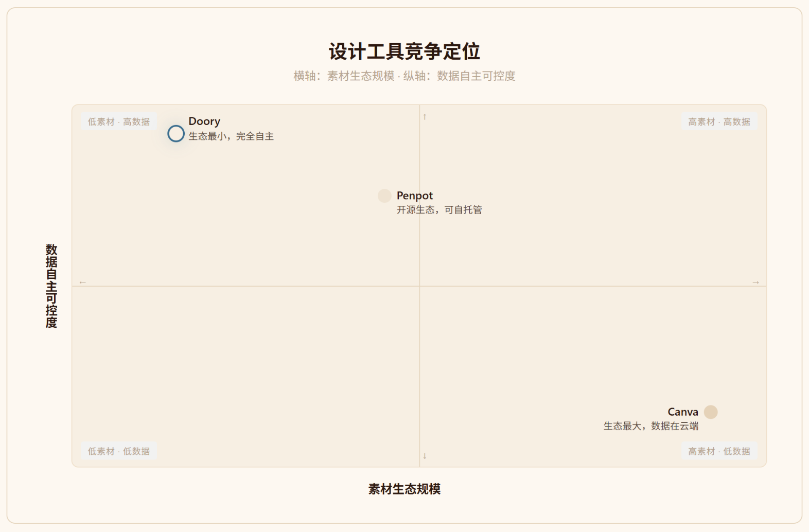The height and width of the screenshot is (532, 809).
Task: Click the horizontal axis label '素材生态规模'
Action: pos(404,489)
